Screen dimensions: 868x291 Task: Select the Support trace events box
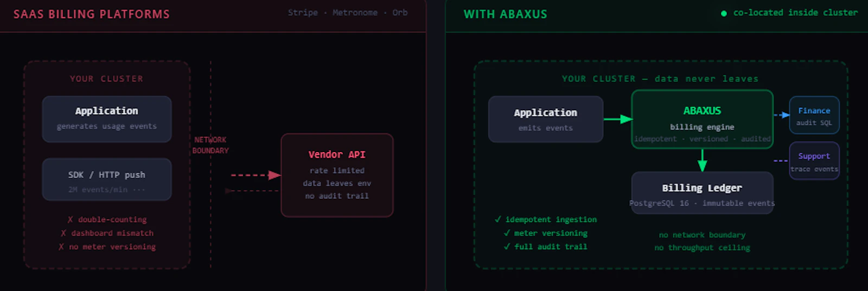coord(814,161)
